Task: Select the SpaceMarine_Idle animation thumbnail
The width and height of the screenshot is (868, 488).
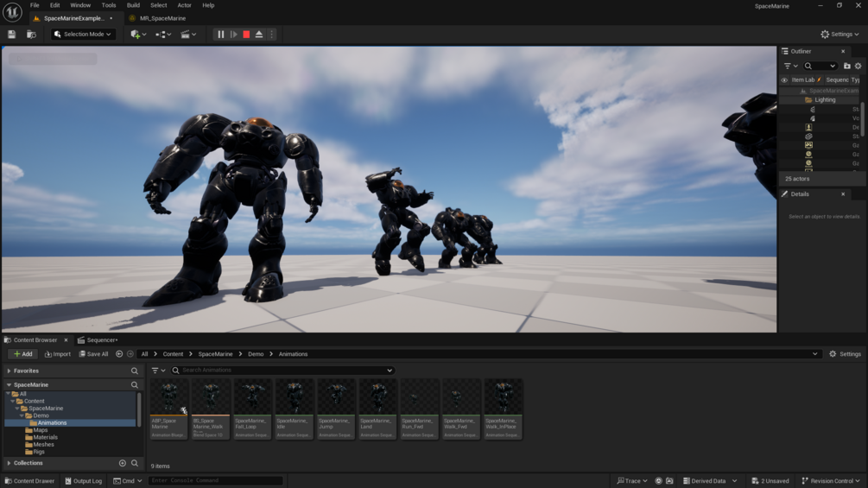Action: click(x=295, y=409)
